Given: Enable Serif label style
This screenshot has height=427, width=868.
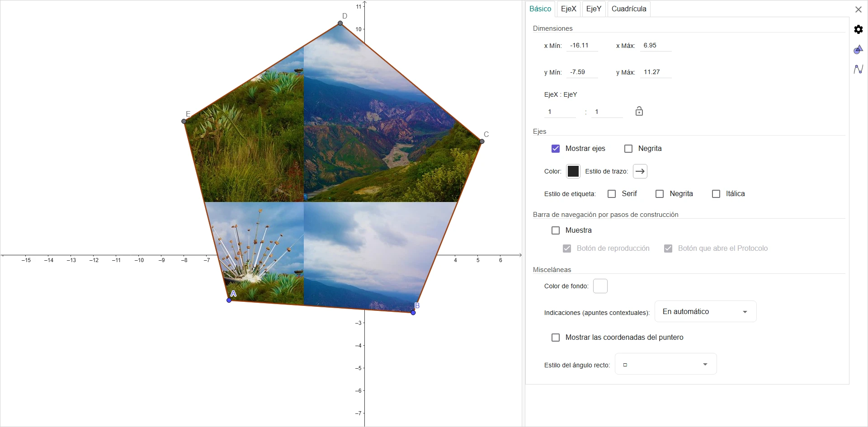Looking at the screenshot, I should click(612, 194).
